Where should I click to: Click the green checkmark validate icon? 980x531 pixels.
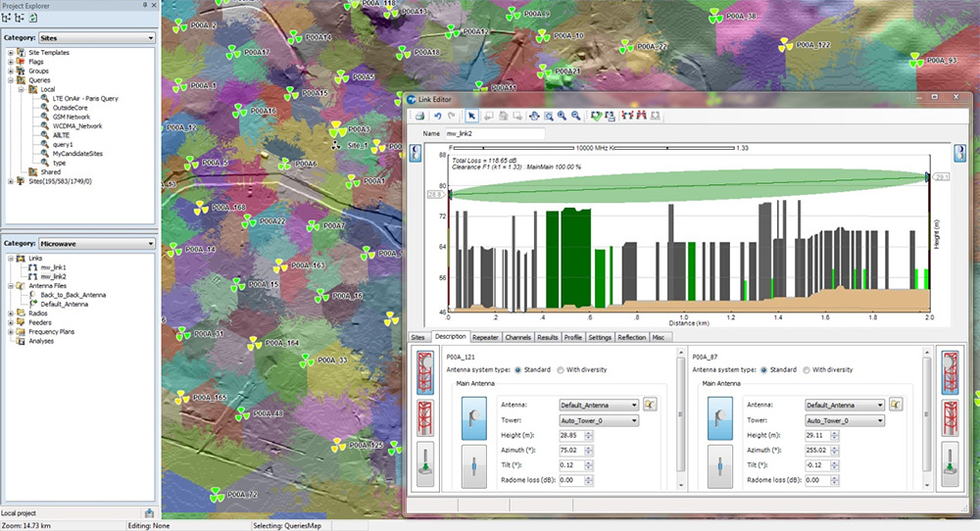pyautogui.click(x=596, y=116)
